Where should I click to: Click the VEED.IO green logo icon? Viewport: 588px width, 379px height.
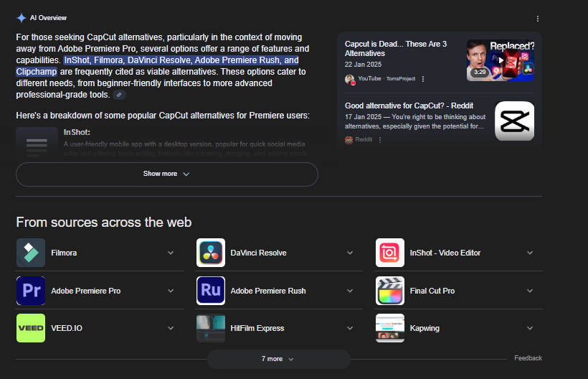(x=31, y=328)
